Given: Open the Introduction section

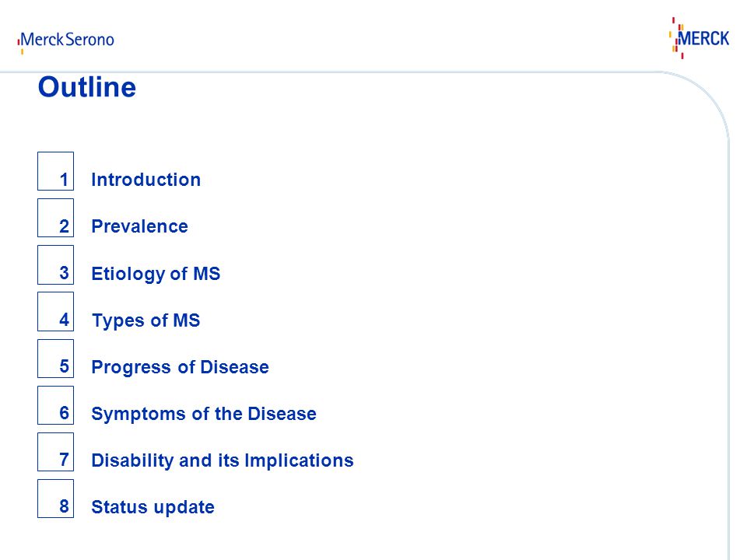Looking at the screenshot, I should point(146,180).
